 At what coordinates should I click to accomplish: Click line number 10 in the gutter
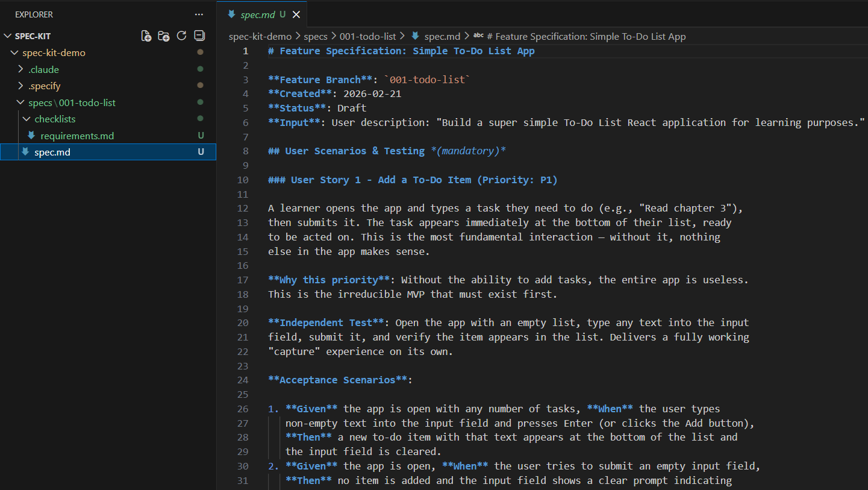242,180
